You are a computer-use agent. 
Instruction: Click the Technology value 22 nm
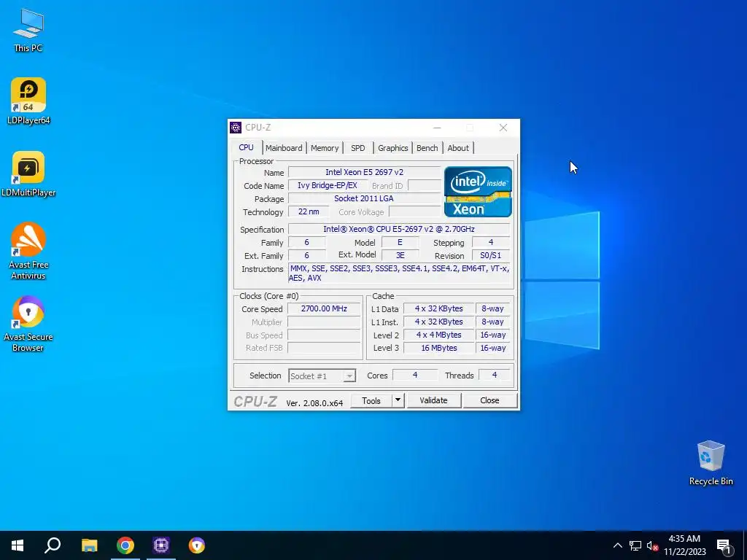tap(309, 211)
